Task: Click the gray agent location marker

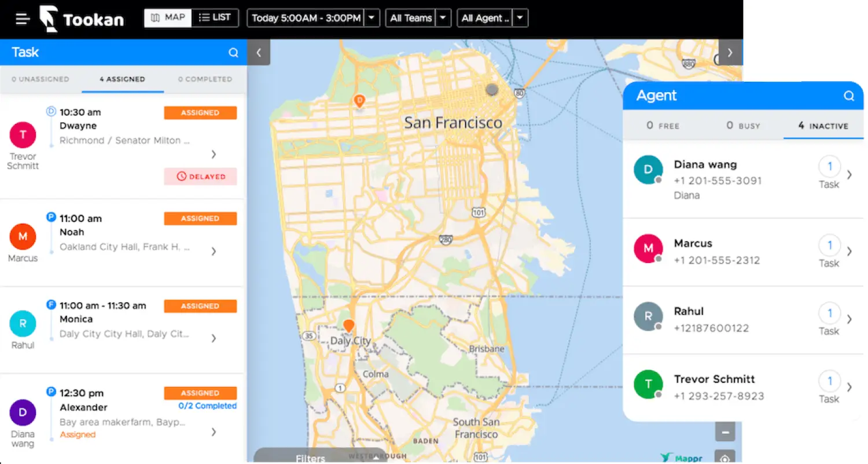Action: (491, 89)
